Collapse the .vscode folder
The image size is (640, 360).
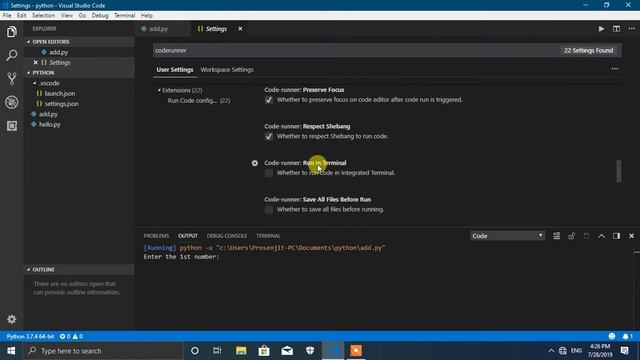49,83
